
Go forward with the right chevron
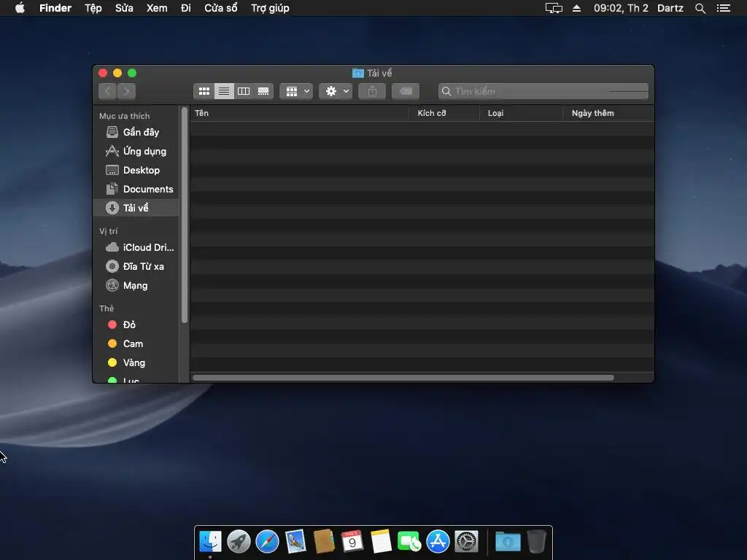coord(126,91)
